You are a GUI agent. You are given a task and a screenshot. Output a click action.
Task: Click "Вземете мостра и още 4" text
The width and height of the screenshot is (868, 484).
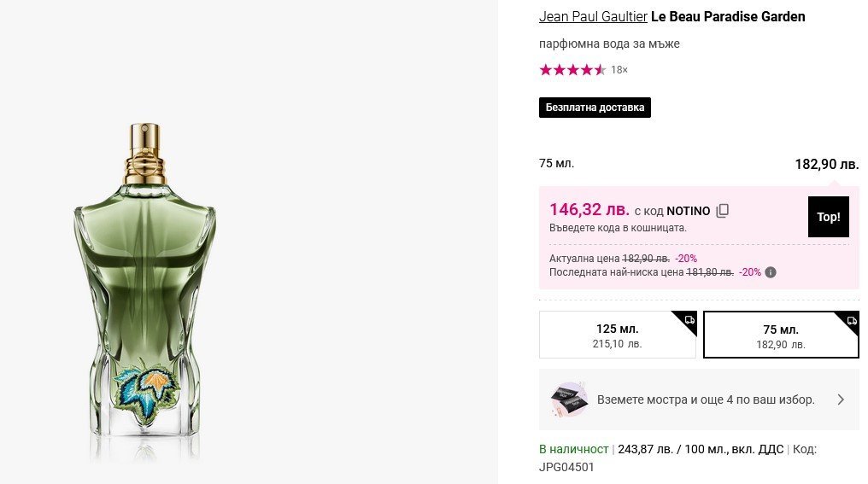(x=706, y=399)
